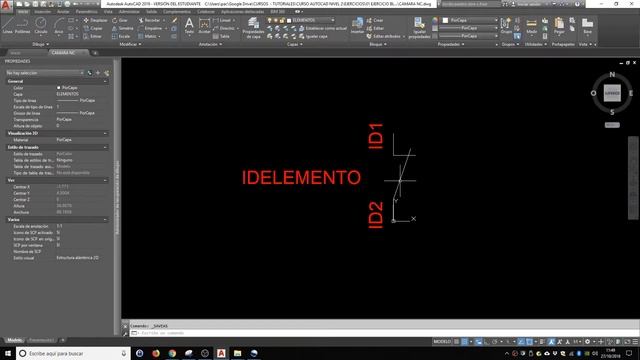640x360 pixels.
Task: Click the Recortar (trim) tool
Action: [149, 20]
